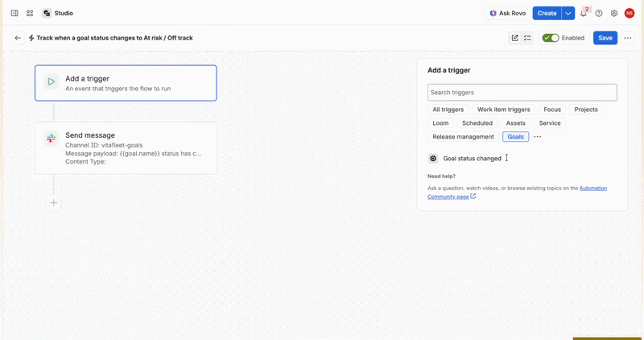The width and height of the screenshot is (644, 340).
Task: Show more trigger categories ellipsis
Action: [x=537, y=136]
